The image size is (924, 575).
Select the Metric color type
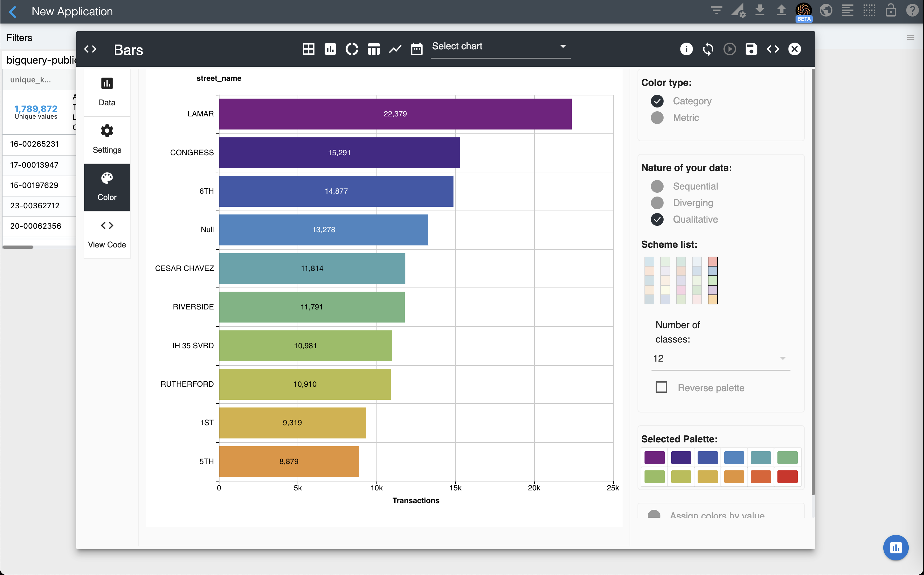point(657,117)
